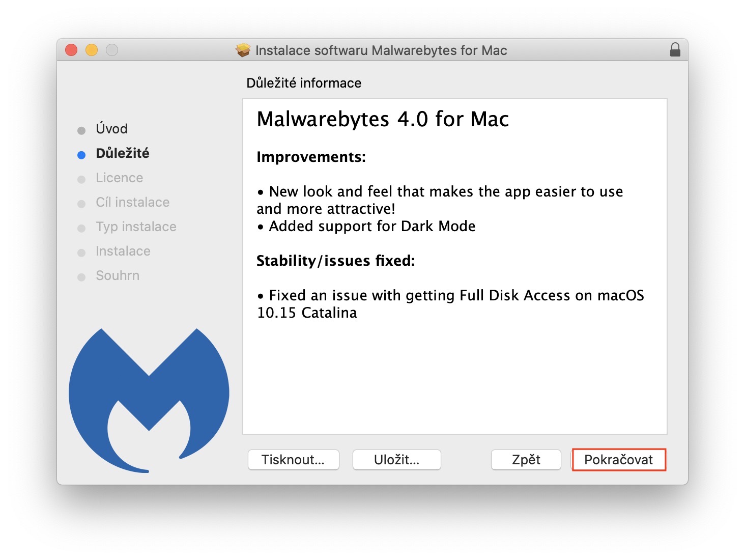Click the Pokračovat button
Screen dimensions: 745x560
pos(619,460)
